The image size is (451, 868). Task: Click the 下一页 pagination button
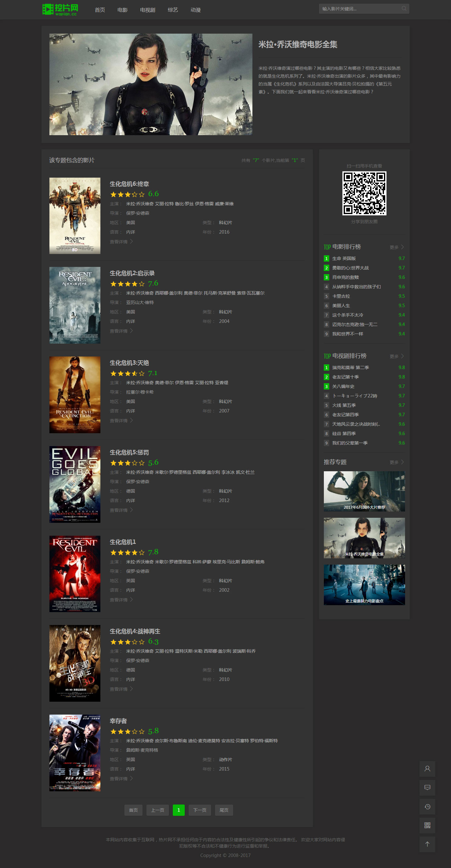coord(200,810)
